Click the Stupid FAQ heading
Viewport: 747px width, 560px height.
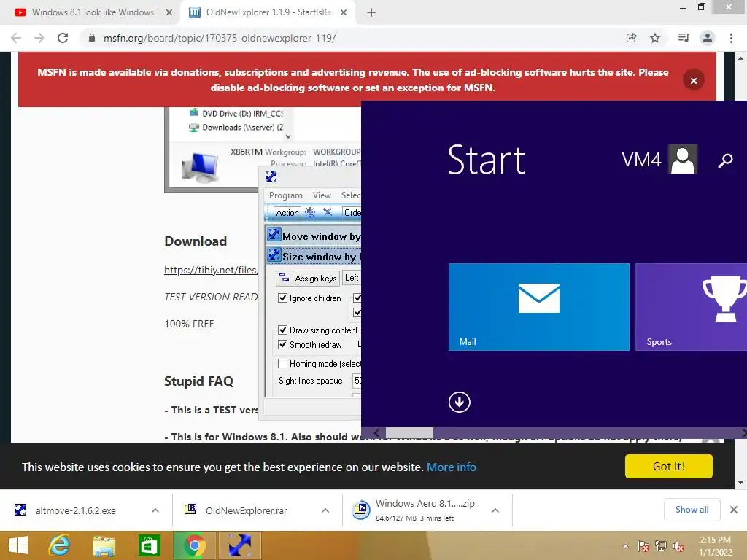[x=198, y=381]
